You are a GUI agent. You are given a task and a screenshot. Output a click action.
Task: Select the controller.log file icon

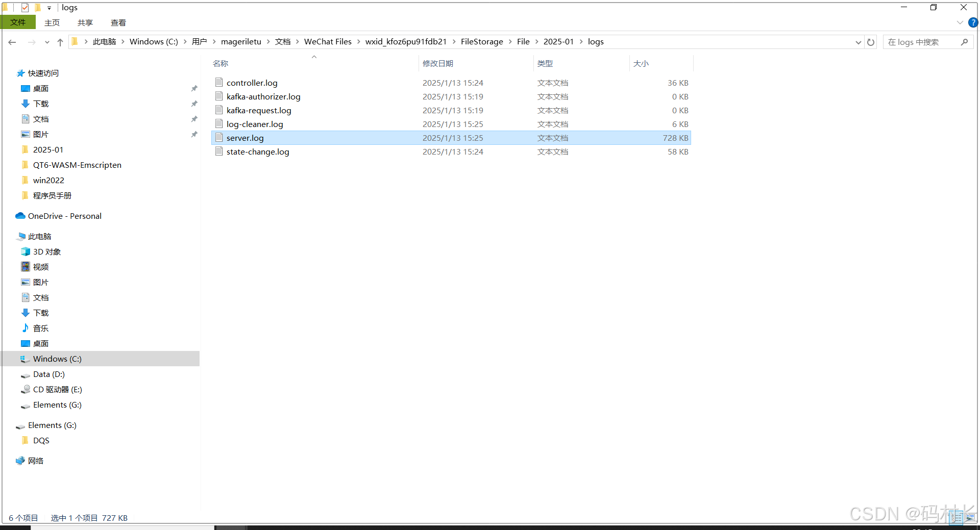tap(219, 82)
